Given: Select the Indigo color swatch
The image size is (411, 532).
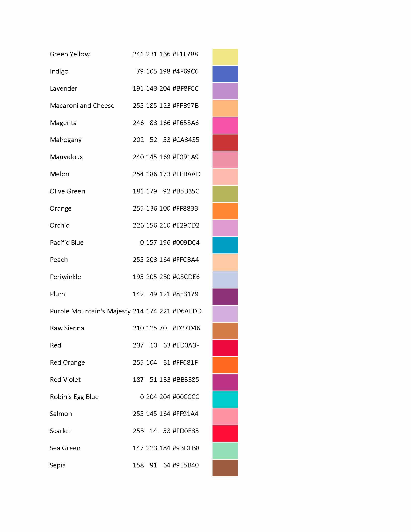Looking at the screenshot, I should [x=225, y=74].
